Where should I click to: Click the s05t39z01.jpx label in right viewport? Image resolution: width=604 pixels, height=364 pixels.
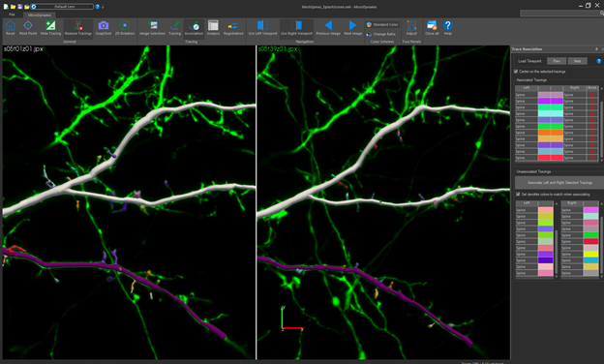point(278,49)
